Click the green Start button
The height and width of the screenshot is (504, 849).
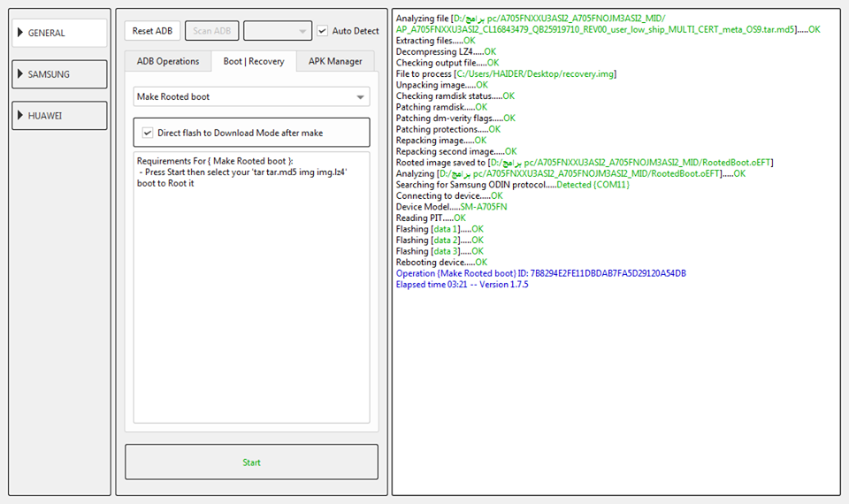tap(252, 462)
